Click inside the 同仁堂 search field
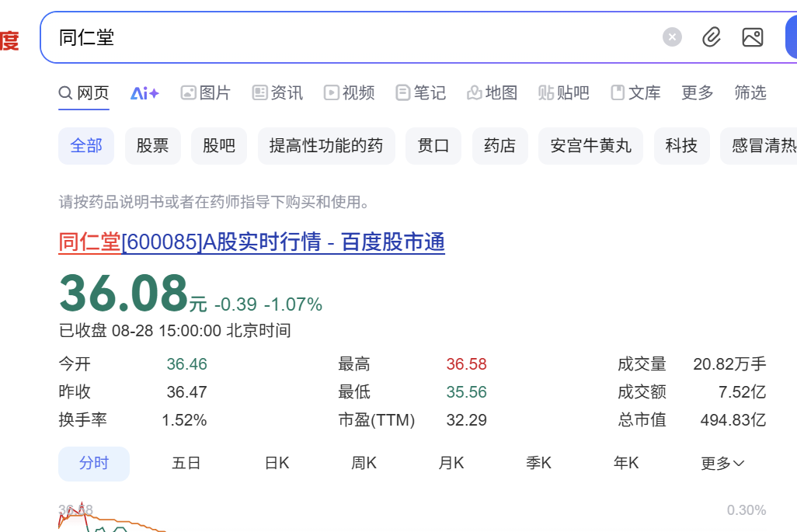The image size is (797, 532). [x=350, y=37]
